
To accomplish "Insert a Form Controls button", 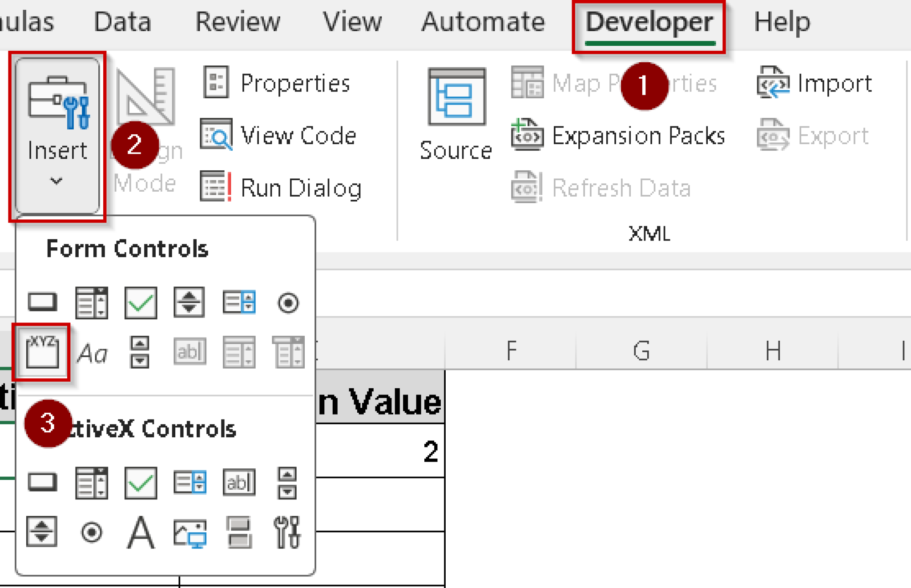I will tap(42, 302).
